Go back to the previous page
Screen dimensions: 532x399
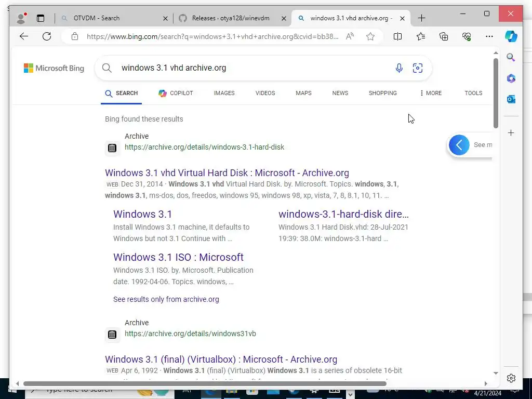[24, 36]
